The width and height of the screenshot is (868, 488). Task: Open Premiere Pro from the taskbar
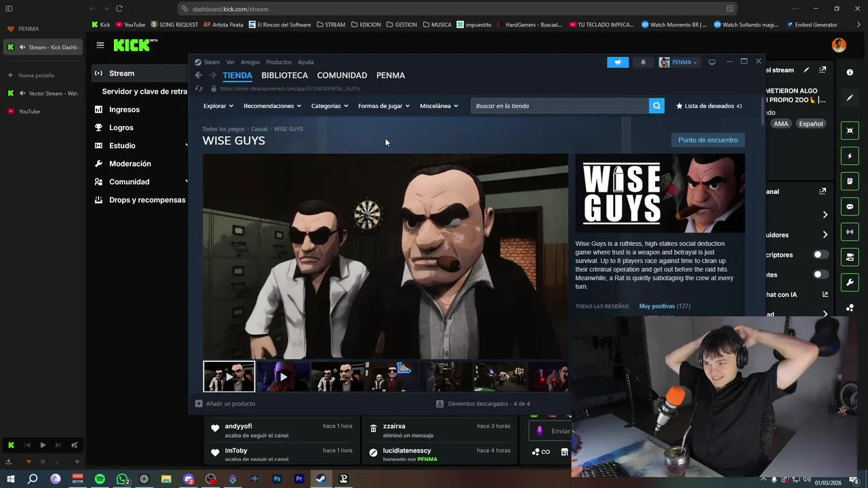coord(299,479)
